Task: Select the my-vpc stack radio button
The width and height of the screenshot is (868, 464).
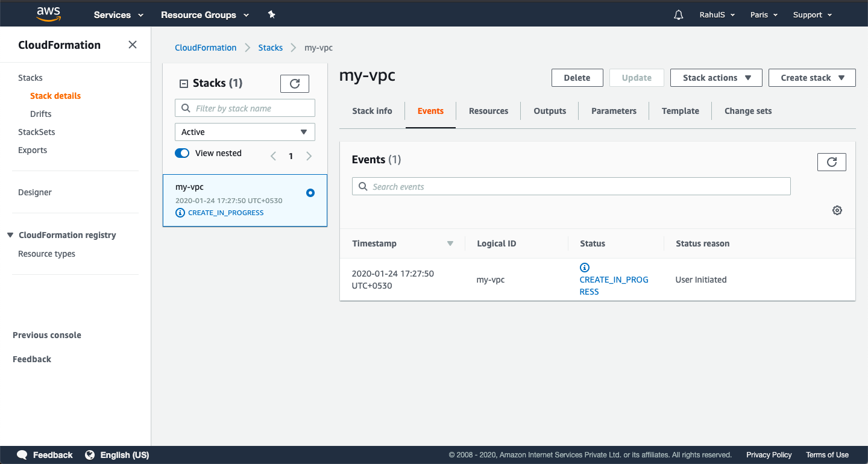Action: click(310, 192)
